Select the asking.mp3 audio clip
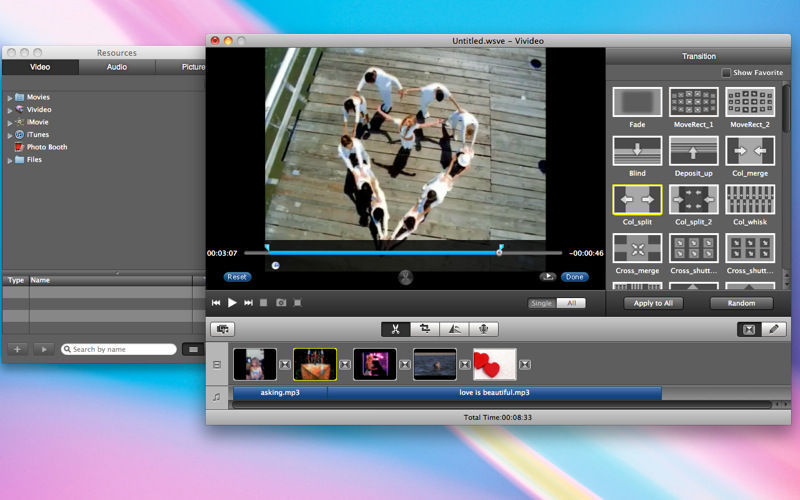The width and height of the screenshot is (800, 500). [x=280, y=393]
